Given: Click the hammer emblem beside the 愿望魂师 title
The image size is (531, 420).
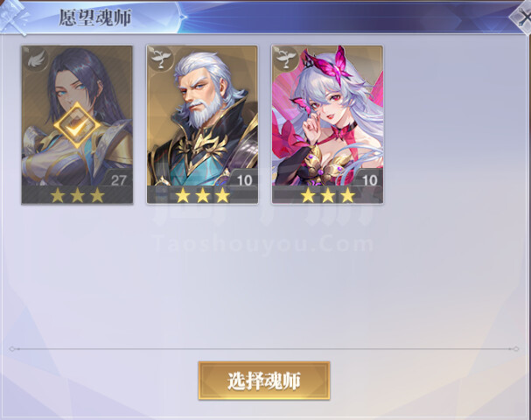Looking at the screenshot, I should click(13, 17).
